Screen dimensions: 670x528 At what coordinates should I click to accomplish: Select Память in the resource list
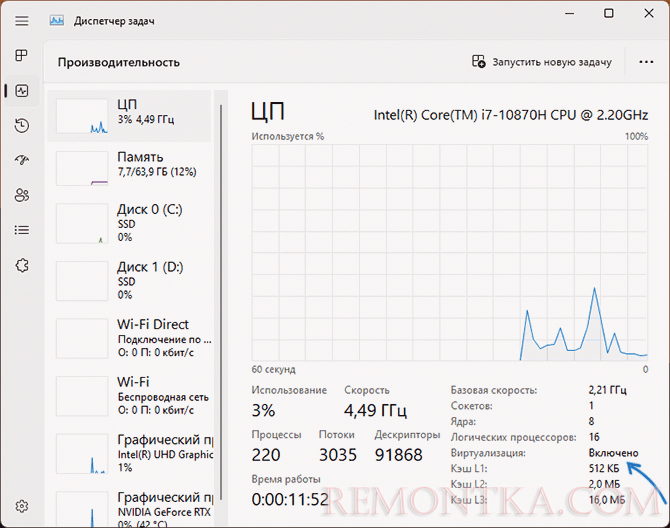(x=129, y=168)
